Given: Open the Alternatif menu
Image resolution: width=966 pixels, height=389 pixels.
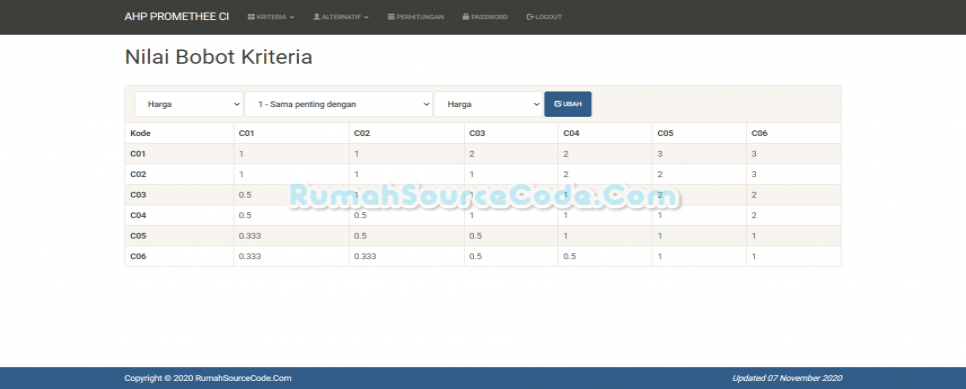Looking at the screenshot, I should pyautogui.click(x=341, y=17).
